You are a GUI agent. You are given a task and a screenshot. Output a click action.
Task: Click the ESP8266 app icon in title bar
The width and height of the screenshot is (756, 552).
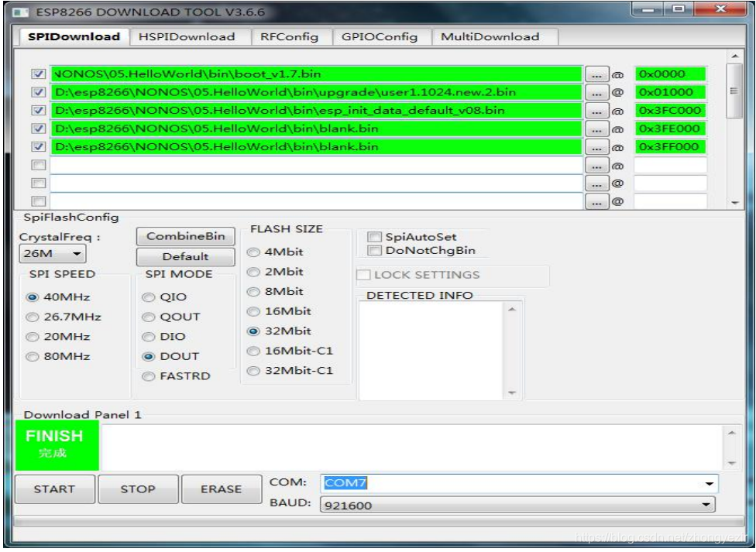21,12
